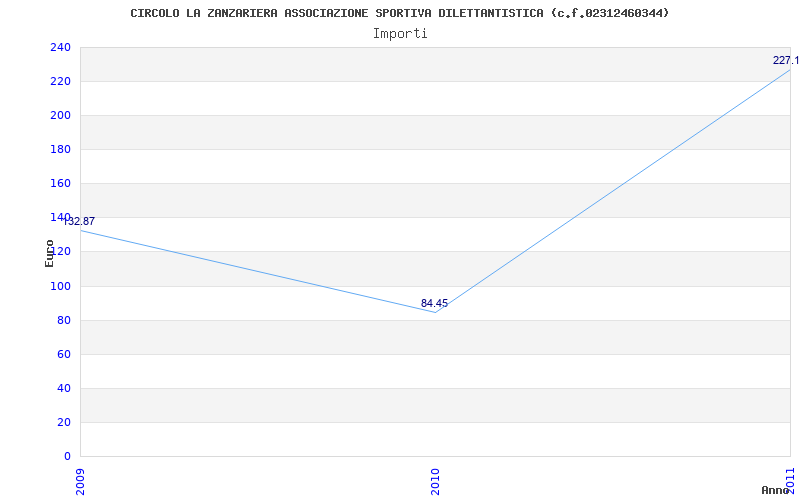Click the 2010 x-axis label
Viewport: 800px width, 500px height.
(435, 482)
